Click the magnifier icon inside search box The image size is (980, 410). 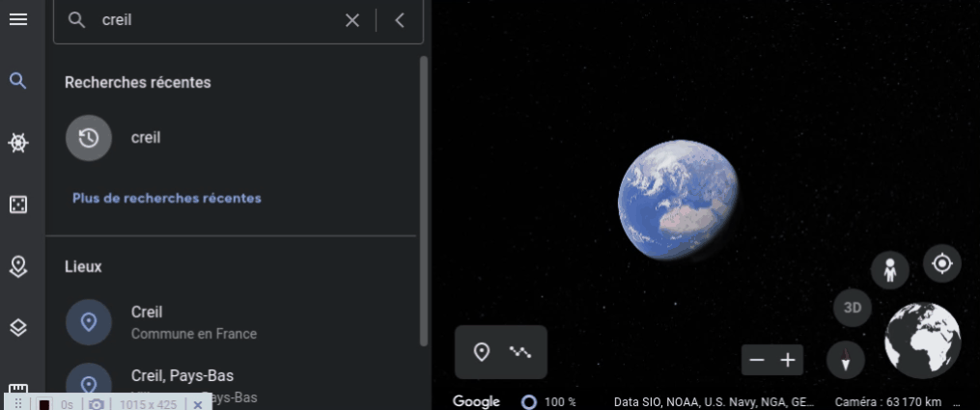(76, 20)
